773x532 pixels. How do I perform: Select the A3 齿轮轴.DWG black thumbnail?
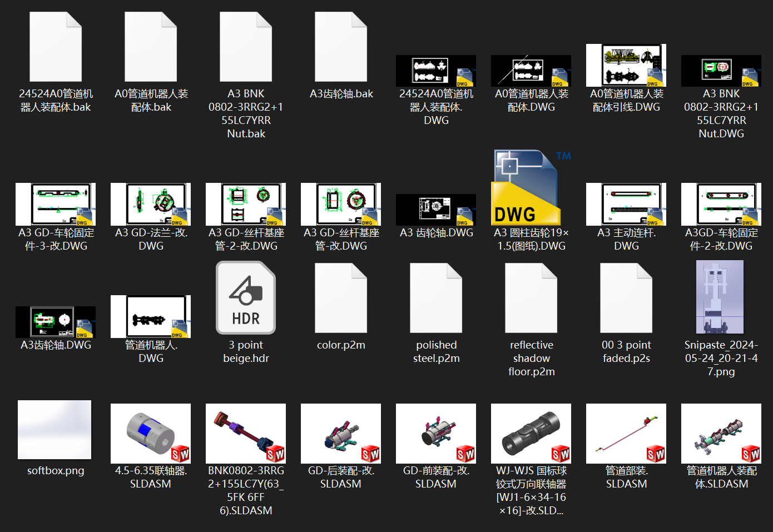pos(436,210)
